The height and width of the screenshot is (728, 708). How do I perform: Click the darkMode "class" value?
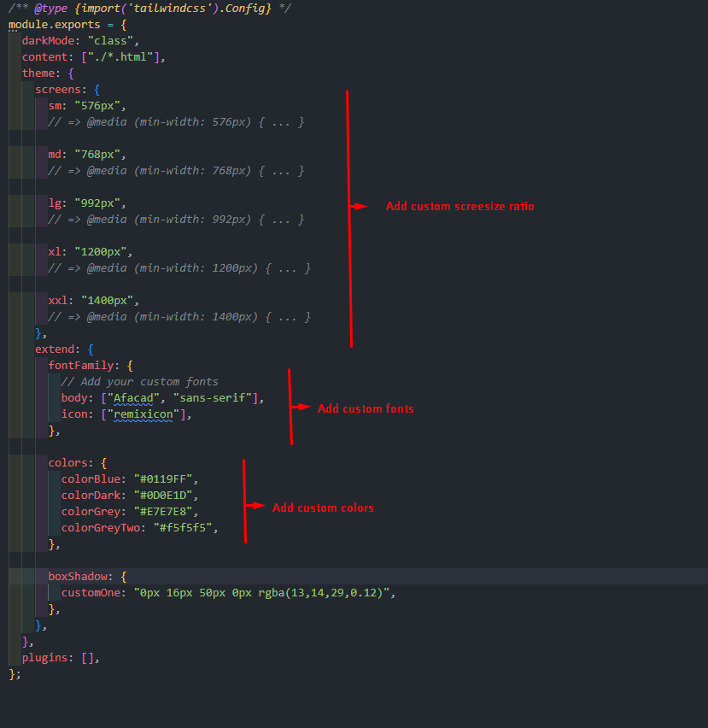click(x=112, y=41)
